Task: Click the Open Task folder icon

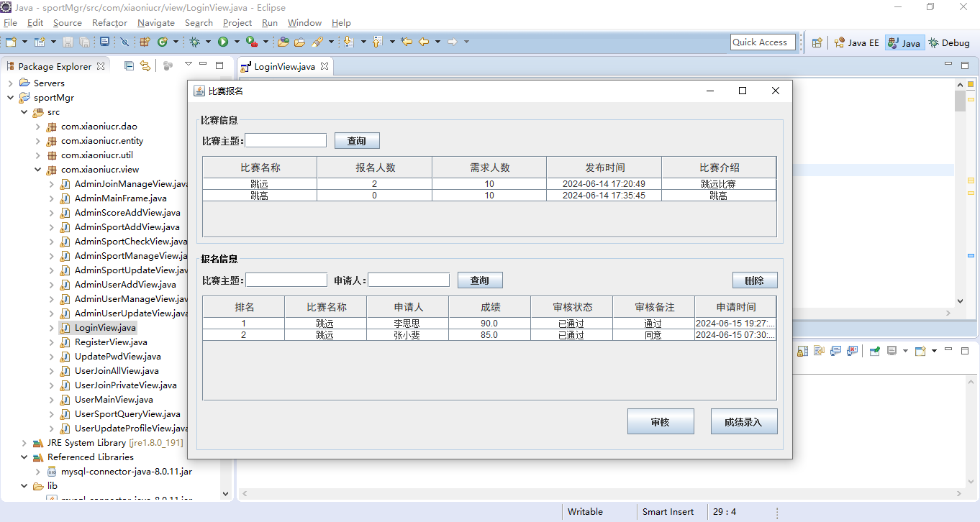Action: 299,42
